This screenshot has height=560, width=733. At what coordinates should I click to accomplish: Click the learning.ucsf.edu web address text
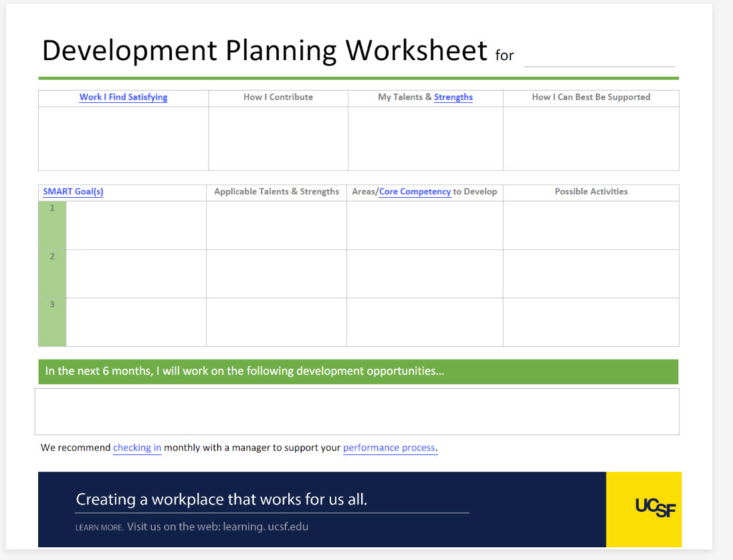tap(217, 527)
